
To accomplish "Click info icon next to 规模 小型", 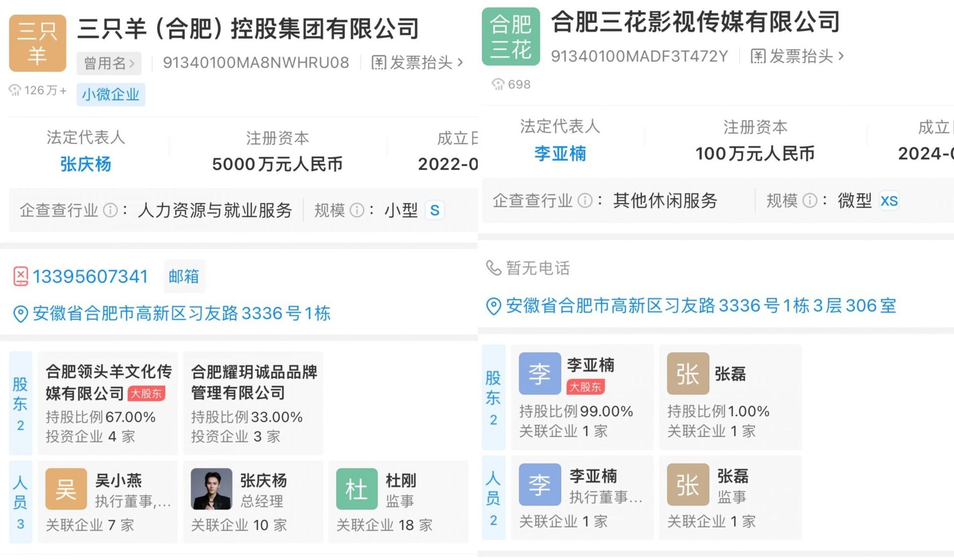I will click(x=357, y=210).
